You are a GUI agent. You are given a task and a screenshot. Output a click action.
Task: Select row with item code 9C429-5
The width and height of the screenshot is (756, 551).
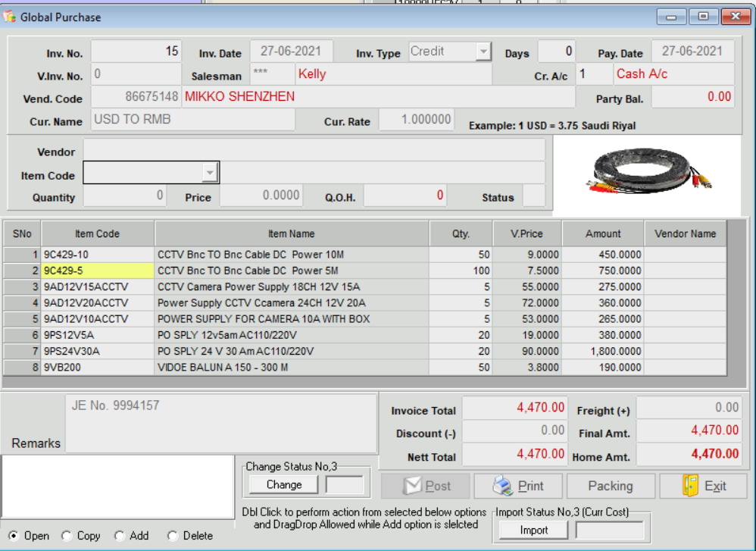click(97, 271)
